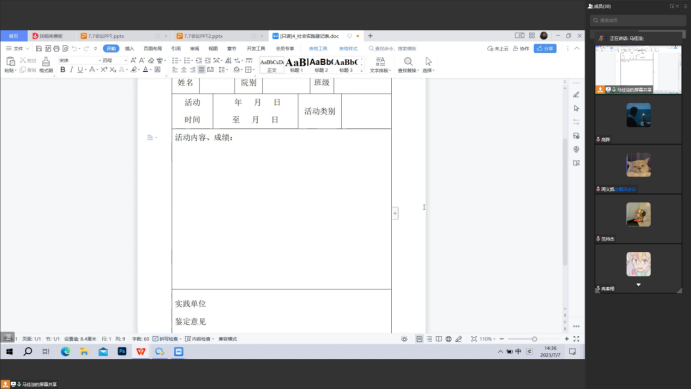Open the font name dropdown

[79, 60]
